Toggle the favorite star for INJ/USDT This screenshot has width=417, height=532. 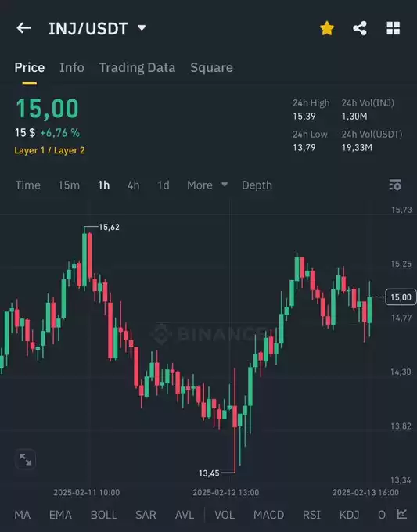(x=327, y=28)
